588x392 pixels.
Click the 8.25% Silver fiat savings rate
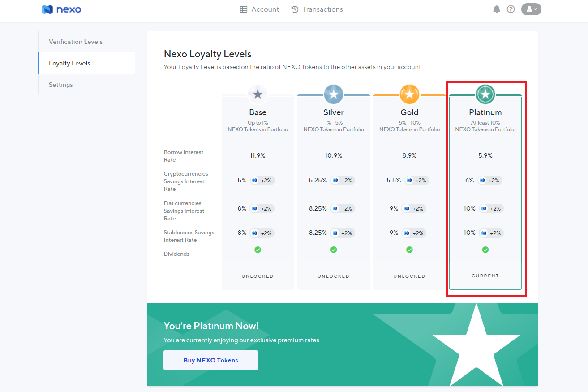tap(318, 209)
